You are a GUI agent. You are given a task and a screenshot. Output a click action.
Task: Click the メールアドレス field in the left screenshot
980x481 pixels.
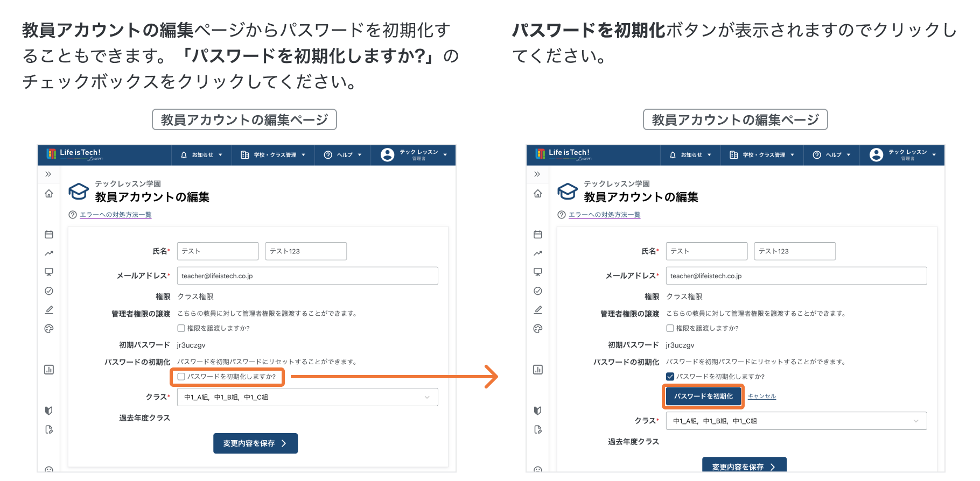tap(307, 276)
